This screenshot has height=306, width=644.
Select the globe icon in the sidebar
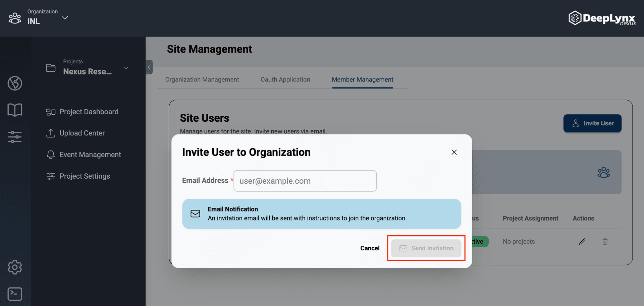(15, 83)
